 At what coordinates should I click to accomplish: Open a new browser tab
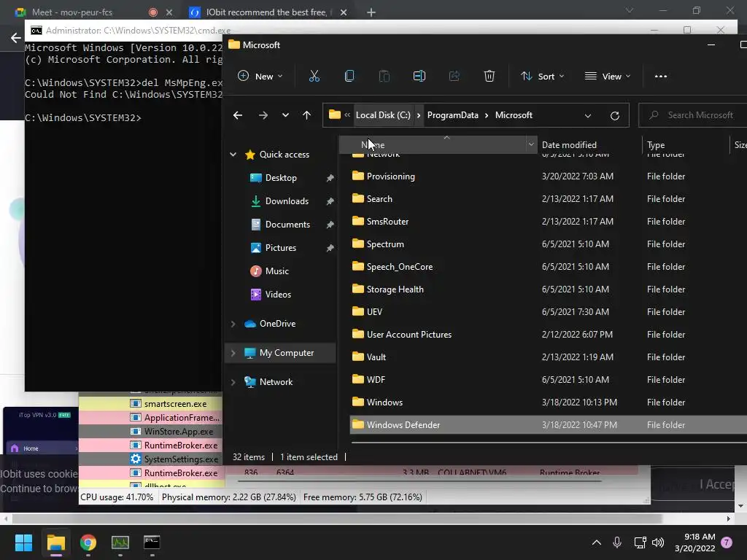click(x=371, y=12)
